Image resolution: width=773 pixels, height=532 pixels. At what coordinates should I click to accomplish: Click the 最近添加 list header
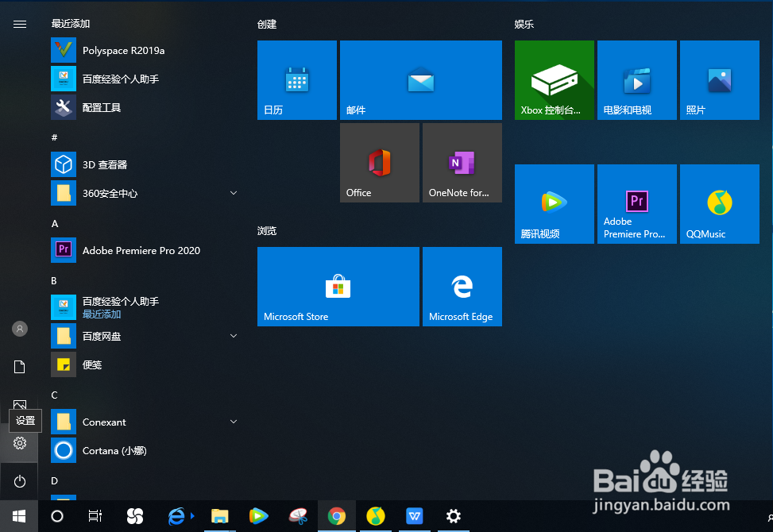click(x=71, y=24)
